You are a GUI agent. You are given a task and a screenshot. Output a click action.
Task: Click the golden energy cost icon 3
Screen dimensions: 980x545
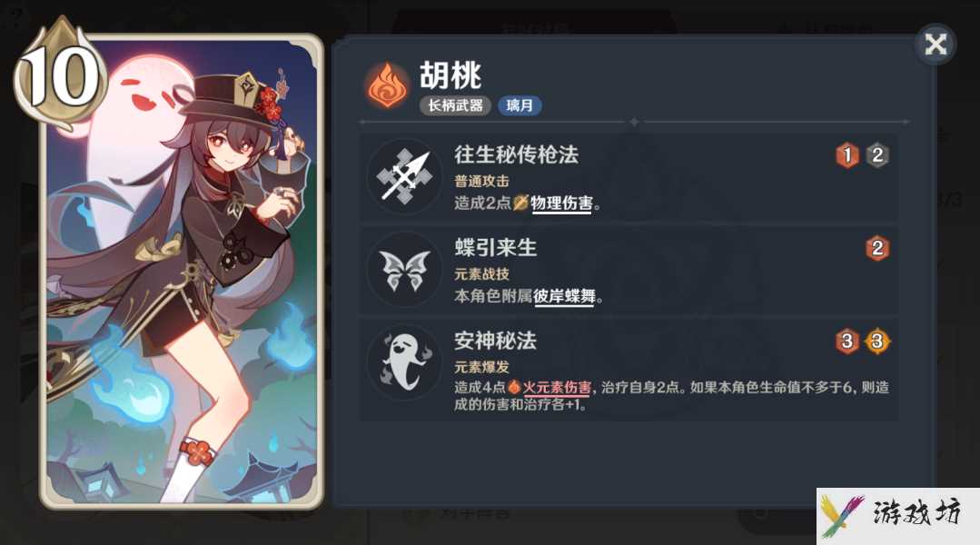click(x=877, y=342)
